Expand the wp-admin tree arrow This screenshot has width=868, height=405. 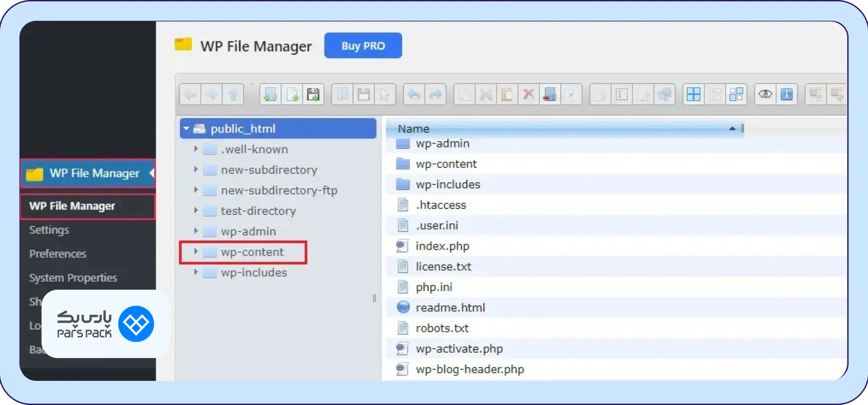[196, 231]
